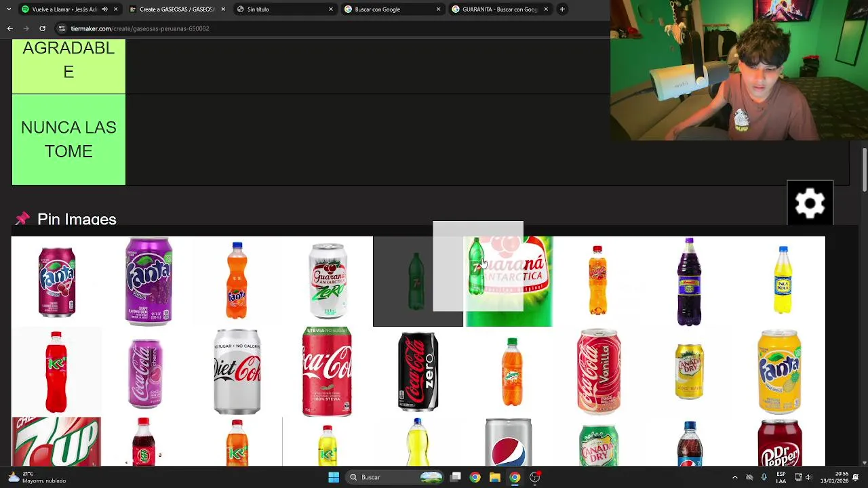
Task: Open the active Chrome taskbar icon
Action: 515,477
